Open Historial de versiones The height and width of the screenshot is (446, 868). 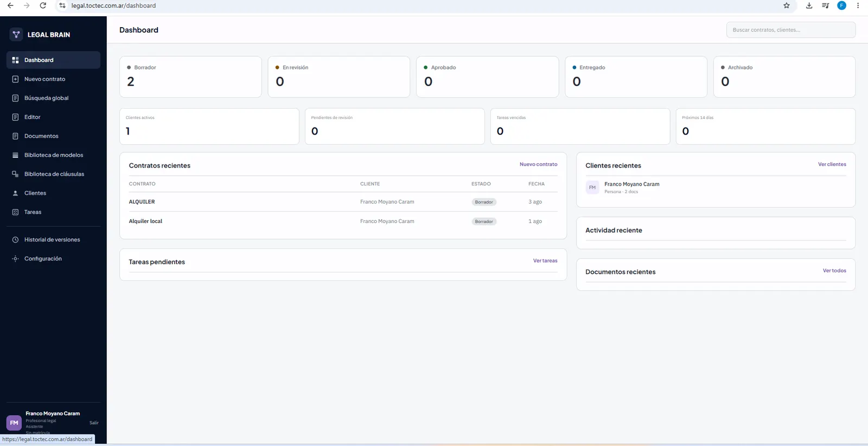tap(53, 240)
